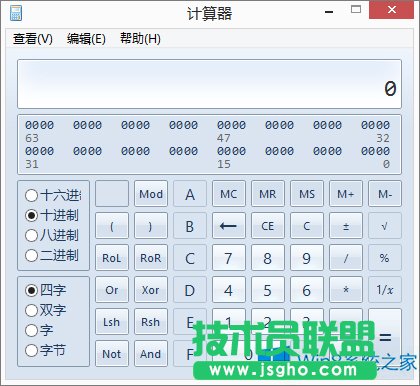420x386 pixels.
Task: Click the equals button
Action: [x=385, y=337]
